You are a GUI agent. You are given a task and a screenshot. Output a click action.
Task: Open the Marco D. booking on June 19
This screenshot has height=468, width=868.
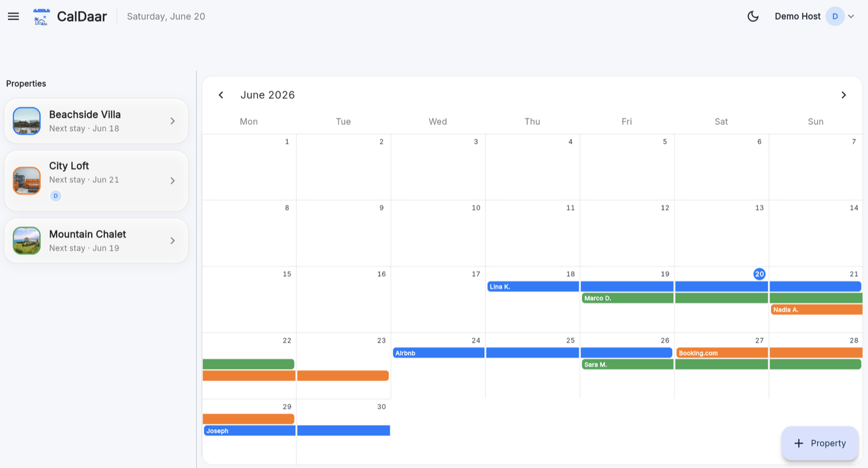click(628, 298)
